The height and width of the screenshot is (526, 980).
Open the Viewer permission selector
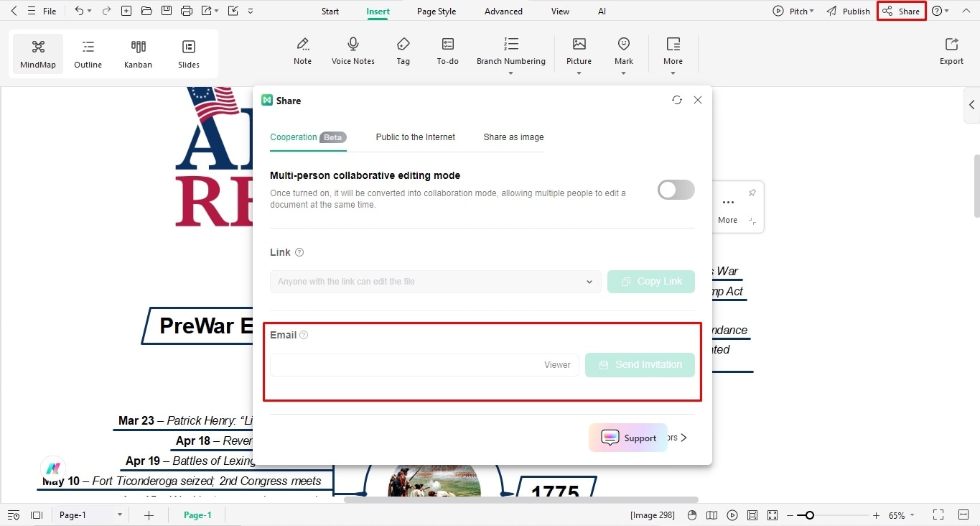click(557, 365)
